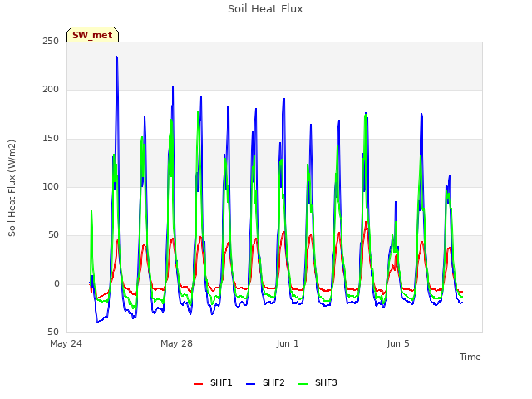The image size is (532, 399).
Task: Click the 200 y-axis tick label
Action: [x=51, y=90]
